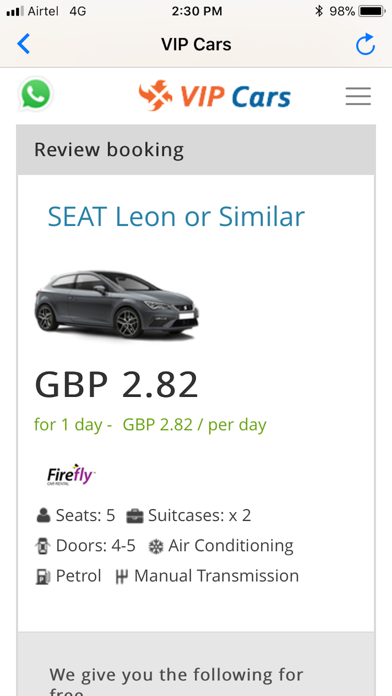Reload the page with refresh icon
Image resolution: width=392 pixels, height=696 pixels.
pyautogui.click(x=365, y=44)
